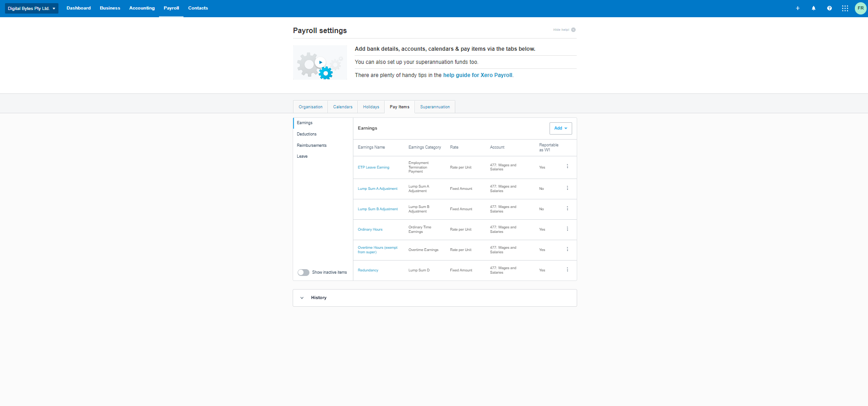The height and width of the screenshot is (406, 868).
Task: Switch to the Calendars tab
Action: click(x=343, y=107)
